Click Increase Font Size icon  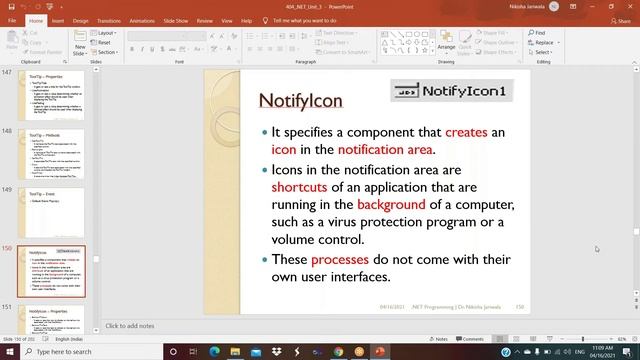tap(212, 36)
